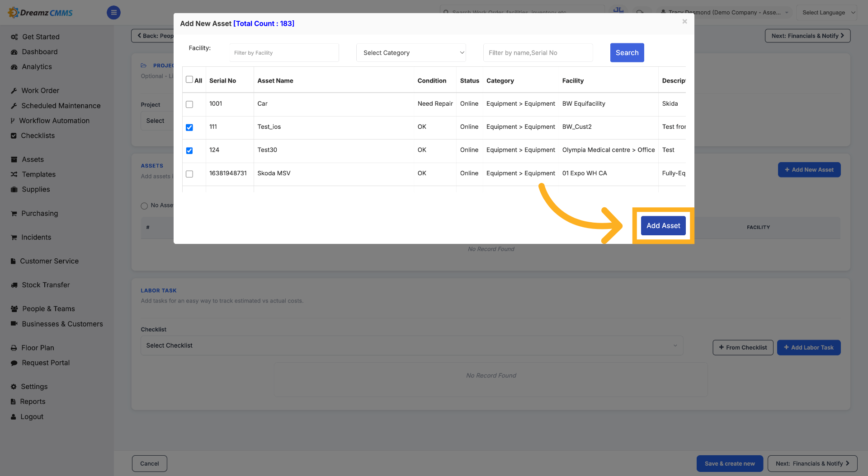The width and height of the screenshot is (868, 476).
Task: Close the Add New Asset dialog
Action: pos(684,21)
